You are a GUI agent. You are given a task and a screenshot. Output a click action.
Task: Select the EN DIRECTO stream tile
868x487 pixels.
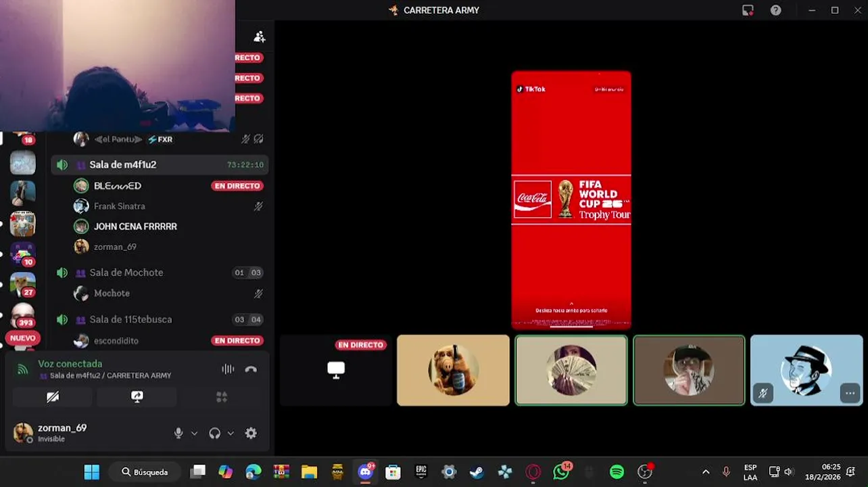point(336,371)
